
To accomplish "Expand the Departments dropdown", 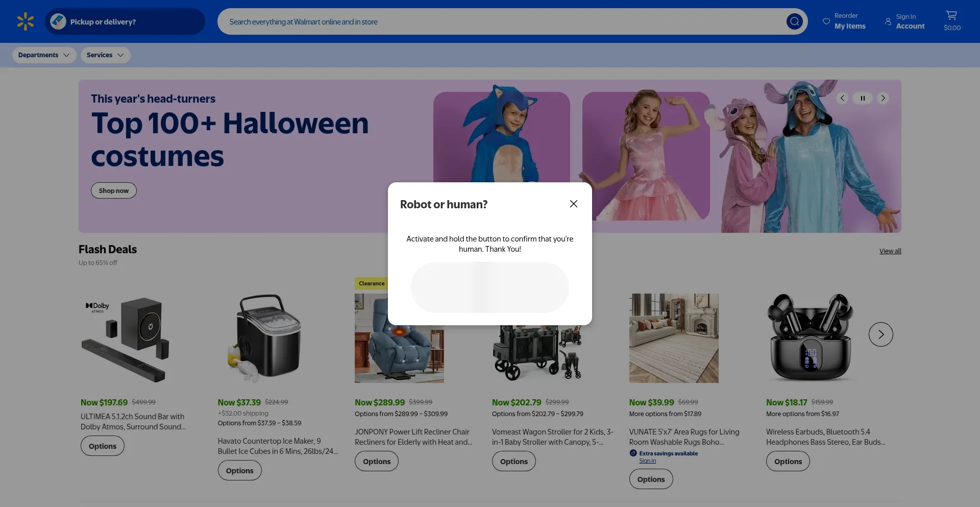I will (44, 55).
